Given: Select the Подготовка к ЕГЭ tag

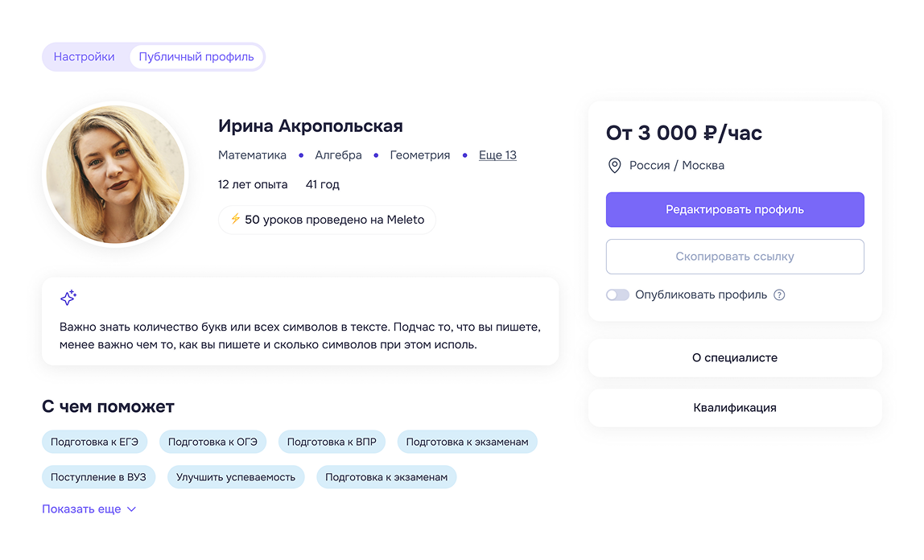Looking at the screenshot, I should (95, 442).
